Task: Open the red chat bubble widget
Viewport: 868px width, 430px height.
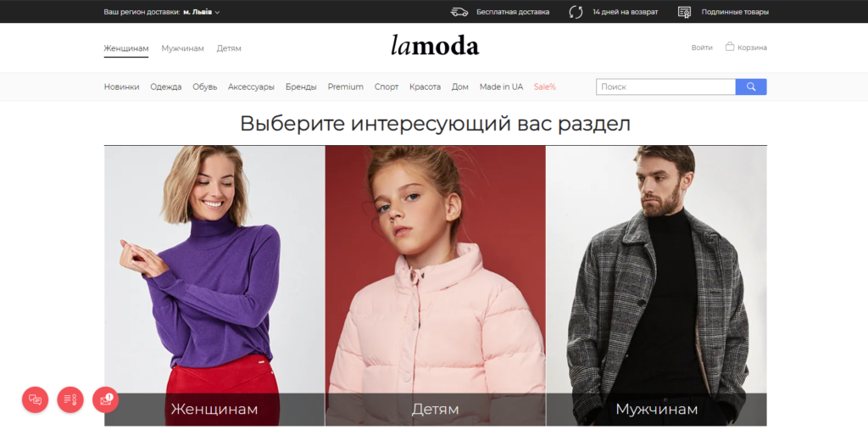Action: pyautogui.click(x=35, y=399)
